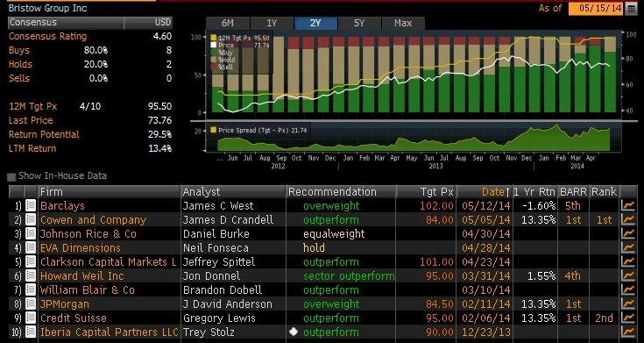Click 12M Tgt Px legend yellow swatch
Viewport: 644px width, 343px height.
[214, 38]
